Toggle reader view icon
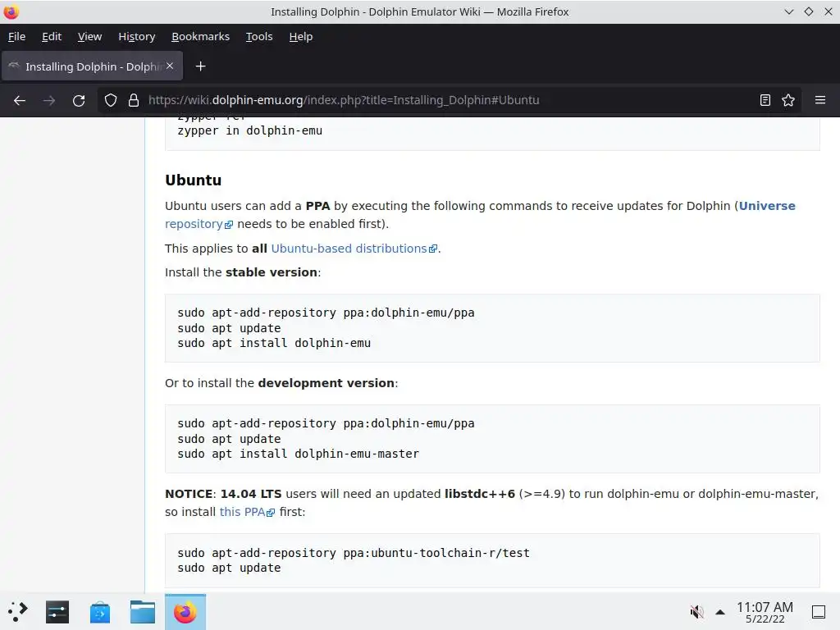The image size is (840, 630). [765, 100]
